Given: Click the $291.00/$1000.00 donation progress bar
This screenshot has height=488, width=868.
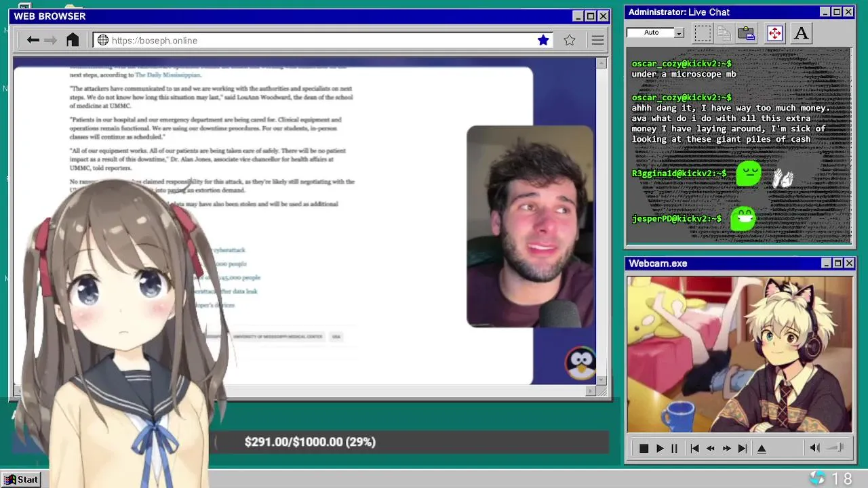Looking at the screenshot, I should (x=412, y=442).
